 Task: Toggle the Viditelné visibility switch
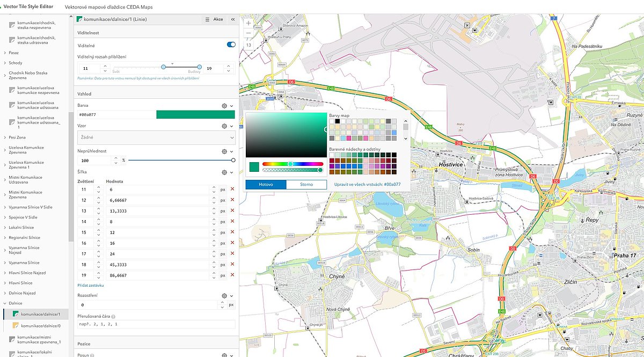click(231, 45)
